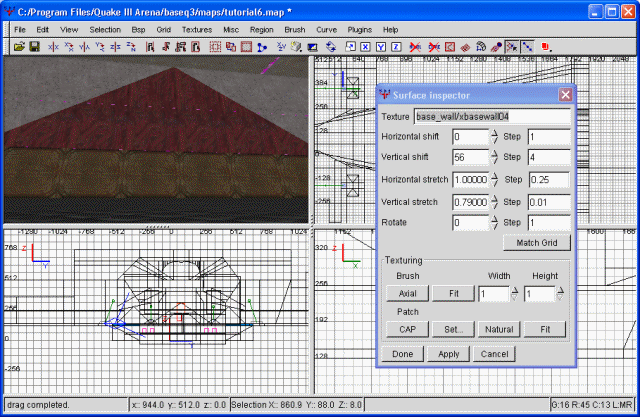Save the map with the floppy disk icon
Screen dimensions: 640x417
pyautogui.click(x=35, y=47)
